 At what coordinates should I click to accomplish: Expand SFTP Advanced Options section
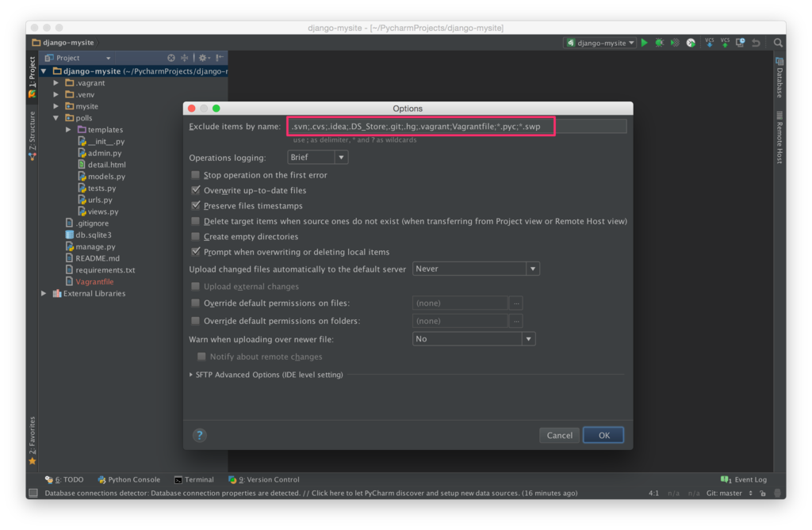click(x=191, y=375)
